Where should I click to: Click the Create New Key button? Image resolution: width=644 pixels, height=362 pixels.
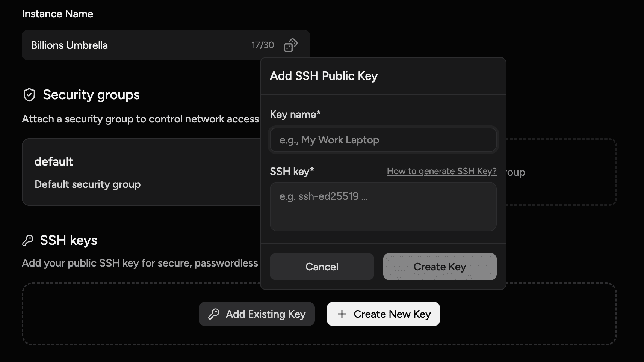pos(383,314)
